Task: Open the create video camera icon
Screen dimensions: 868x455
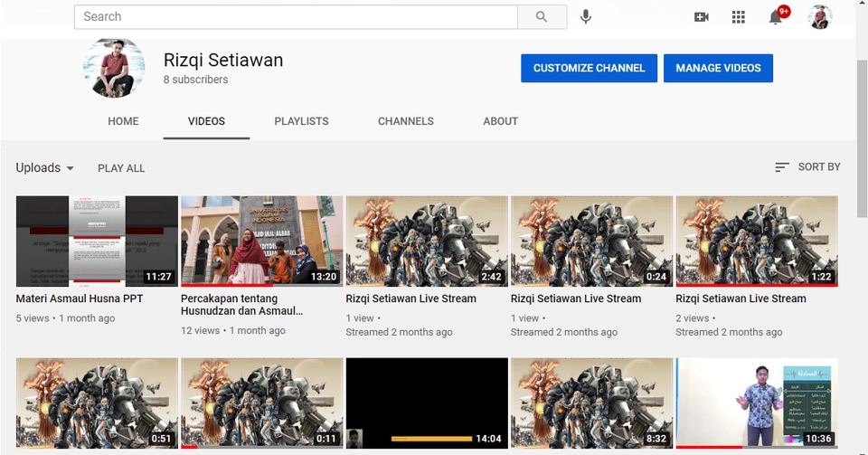Action: pos(702,17)
